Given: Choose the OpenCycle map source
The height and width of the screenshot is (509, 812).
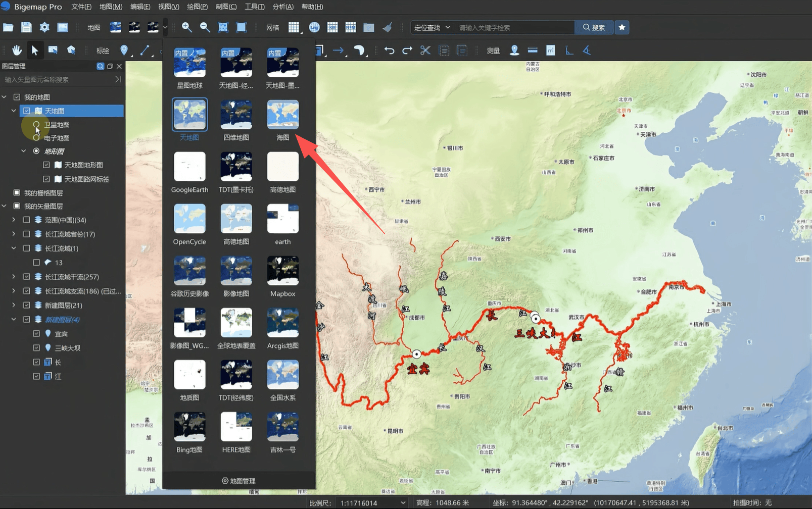Looking at the screenshot, I should pos(189,224).
